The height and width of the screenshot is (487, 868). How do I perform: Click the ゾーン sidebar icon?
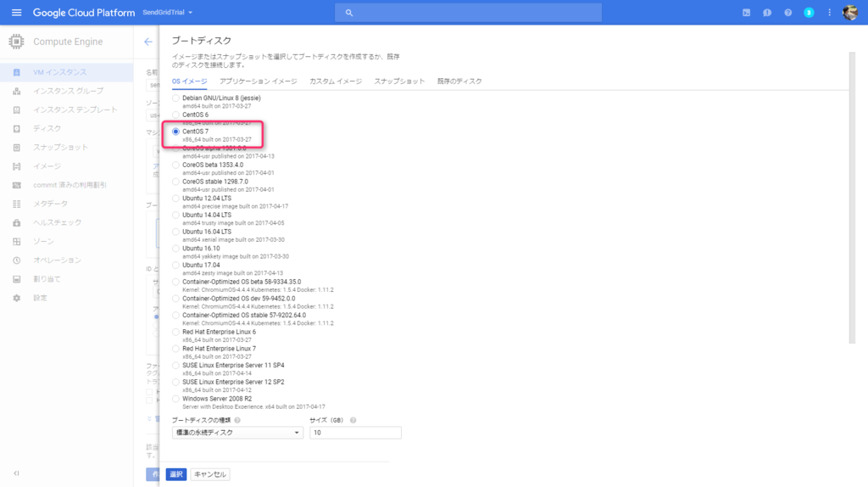(x=17, y=242)
